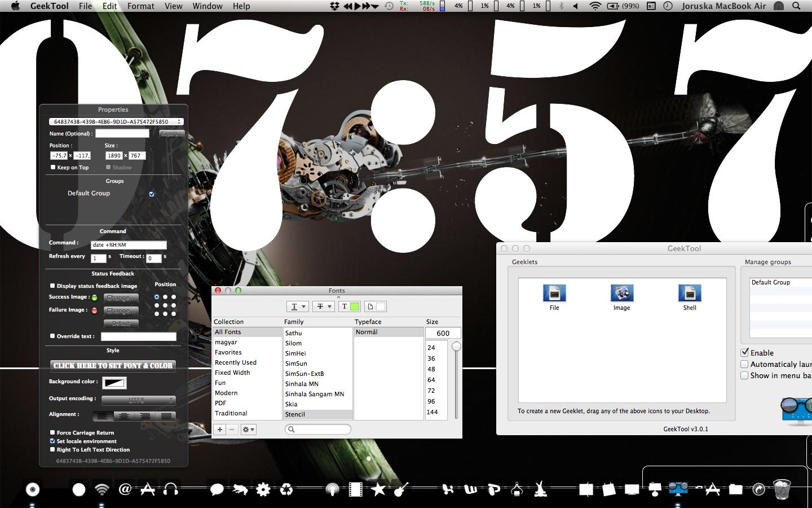Screen dimensions: 812x508
Task: Open the Format menu
Action: pyautogui.click(x=141, y=6)
